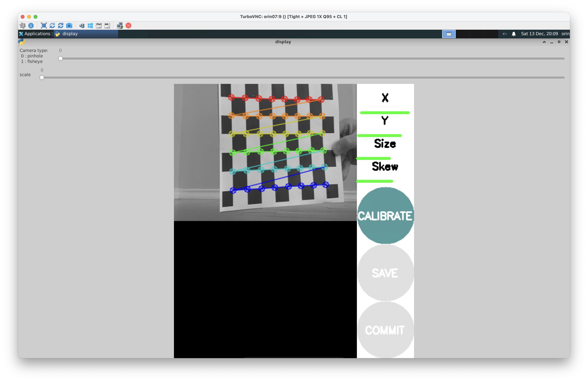Request a screen refresh with refresh icon
Viewport: 588px width, 382px height.
[52, 25]
